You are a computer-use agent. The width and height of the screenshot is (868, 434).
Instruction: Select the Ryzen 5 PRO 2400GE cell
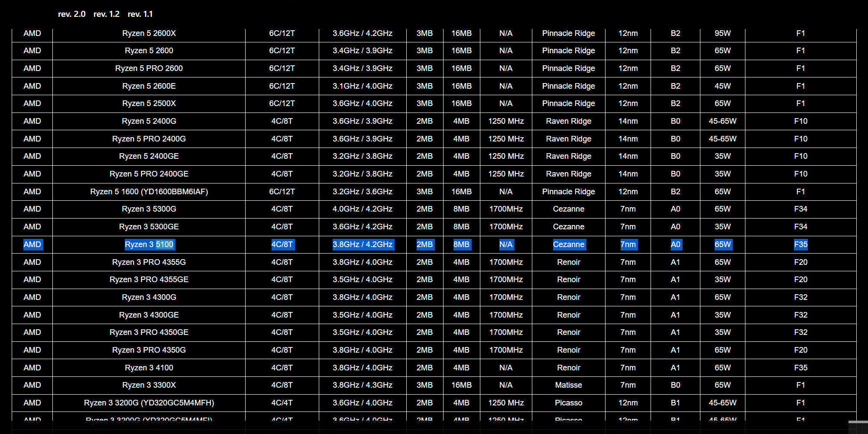pyautogui.click(x=149, y=174)
